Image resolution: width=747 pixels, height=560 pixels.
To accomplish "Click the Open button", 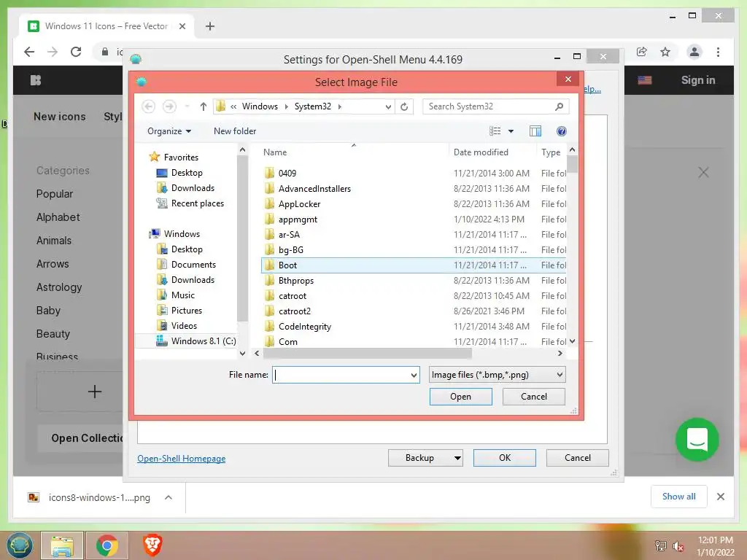I will click(x=460, y=397).
